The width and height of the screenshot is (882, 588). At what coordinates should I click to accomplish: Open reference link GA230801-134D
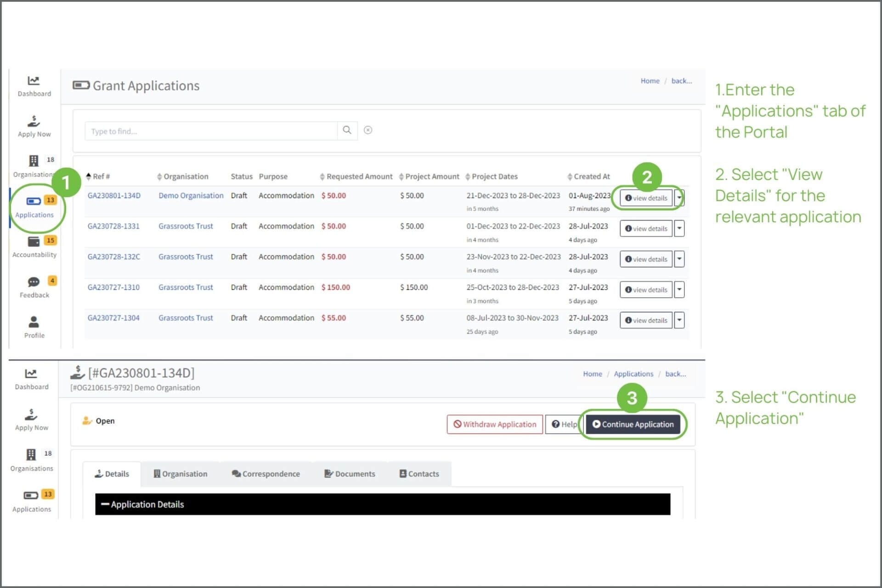coord(114,195)
